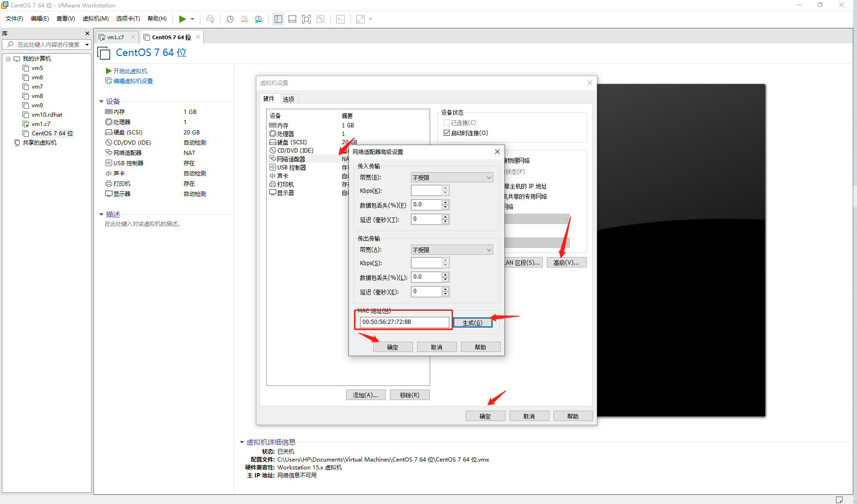Open the 帮助(H) menu

(x=157, y=19)
